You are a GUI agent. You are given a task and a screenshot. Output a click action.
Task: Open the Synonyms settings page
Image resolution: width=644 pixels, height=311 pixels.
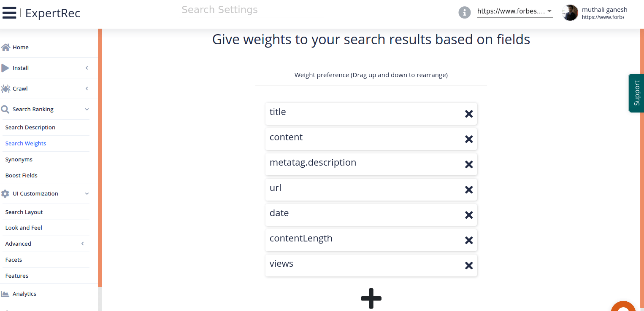pos(19,159)
